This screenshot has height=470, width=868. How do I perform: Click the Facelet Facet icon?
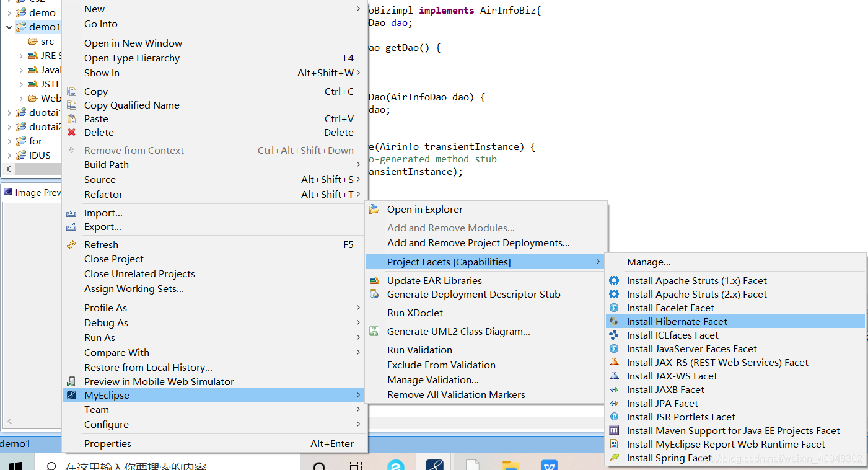click(614, 308)
